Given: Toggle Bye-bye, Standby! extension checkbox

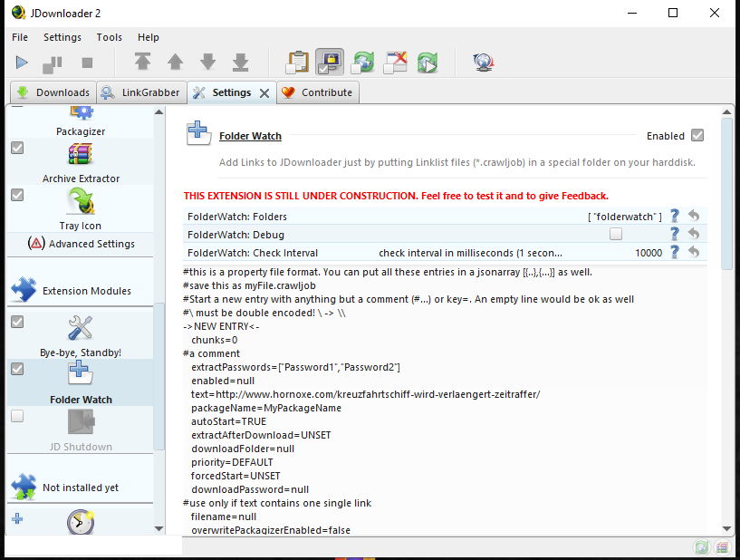Looking at the screenshot, I should click(17, 322).
